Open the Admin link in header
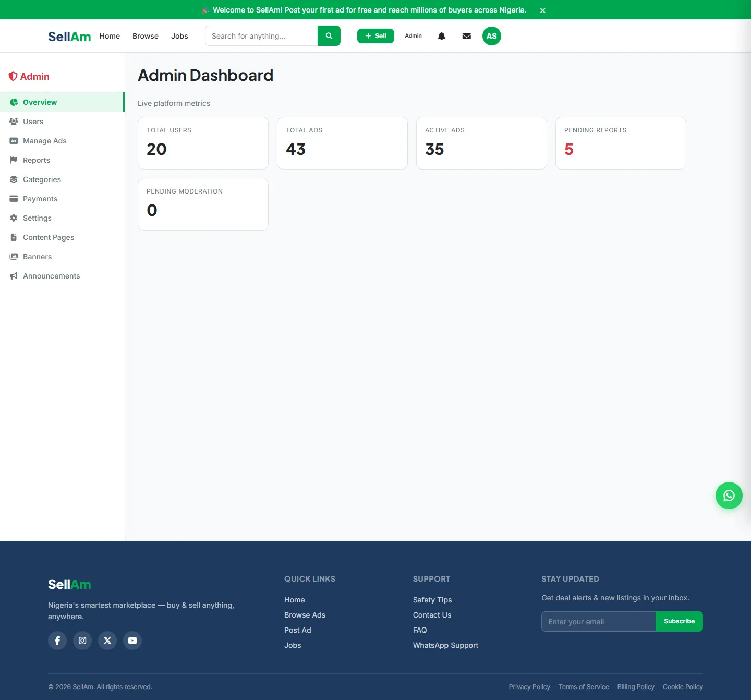 pos(413,36)
